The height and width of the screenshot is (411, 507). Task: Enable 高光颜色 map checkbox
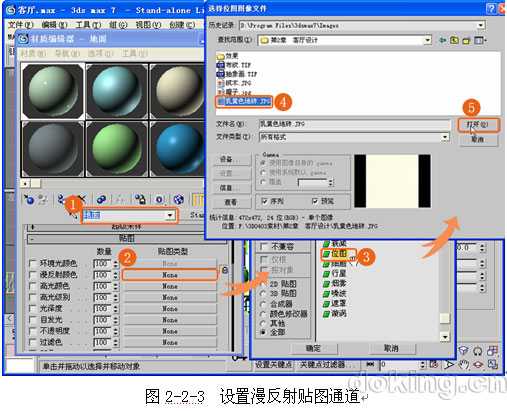tap(33, 286)
